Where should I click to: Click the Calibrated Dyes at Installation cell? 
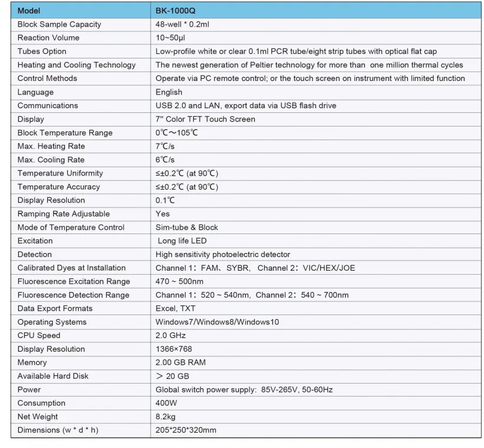(x=67, y=268)
